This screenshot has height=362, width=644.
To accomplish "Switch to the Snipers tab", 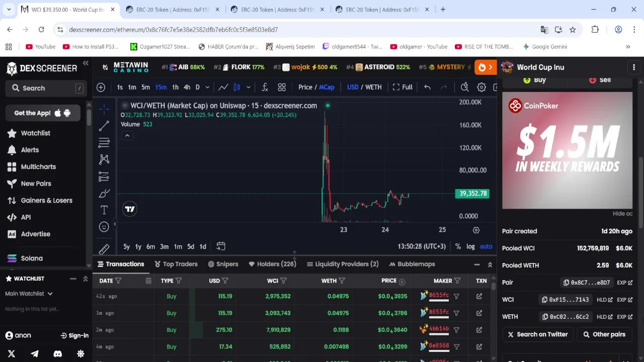I will pos(223,264).
